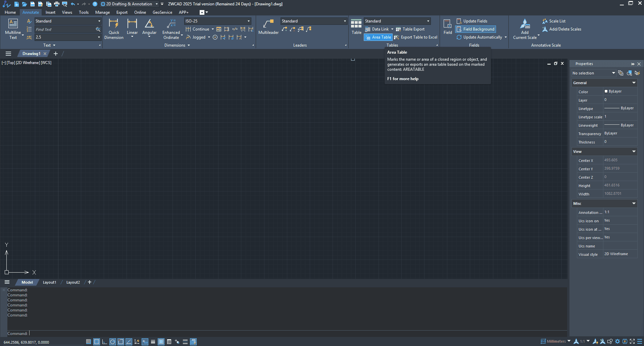The image size is (644, 346).
Task: Click the Select Objects icon in Properties panel
Action: [x=629, y=73]
